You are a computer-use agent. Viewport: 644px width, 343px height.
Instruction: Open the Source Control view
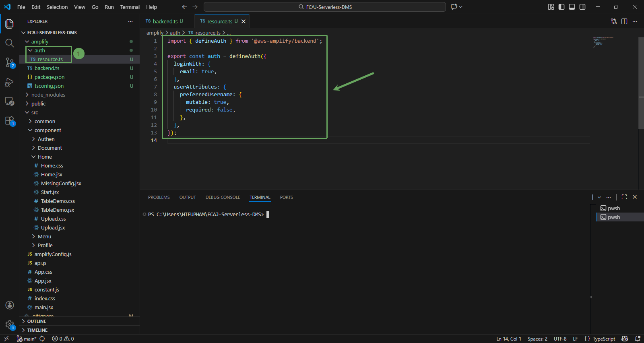(10, 62)
